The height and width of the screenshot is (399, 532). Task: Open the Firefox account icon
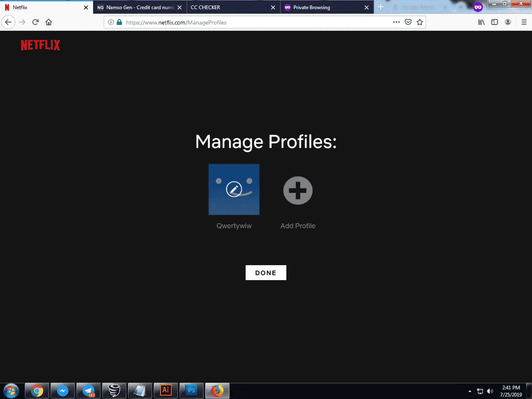(508, 22)
